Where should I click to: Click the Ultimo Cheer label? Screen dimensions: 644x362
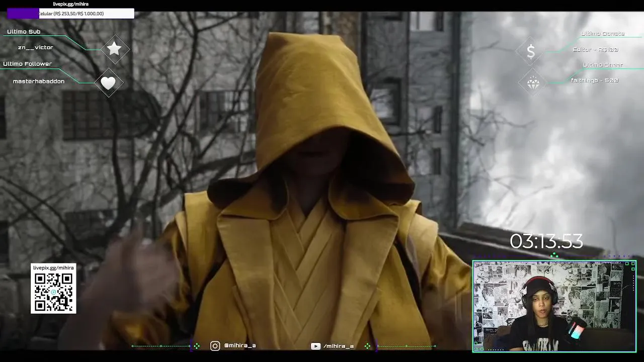point(603,65)
